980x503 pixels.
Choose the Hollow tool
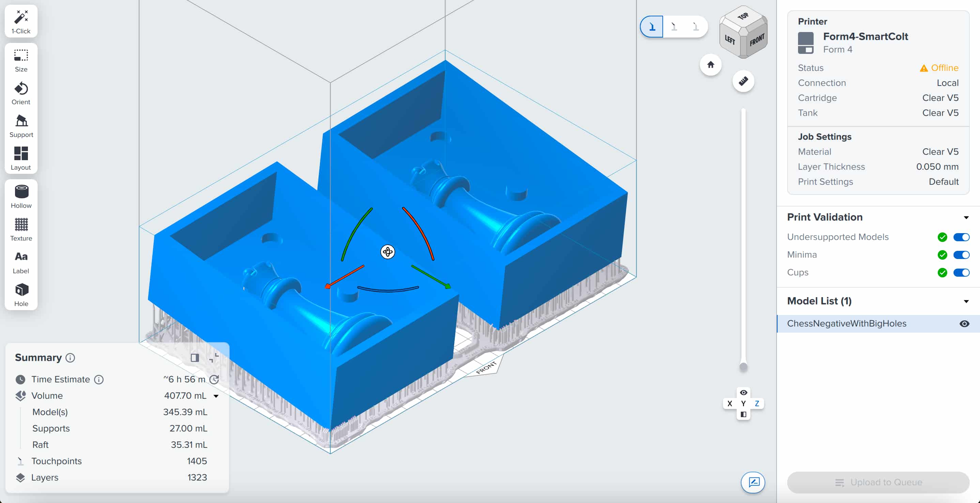[21, 197]
